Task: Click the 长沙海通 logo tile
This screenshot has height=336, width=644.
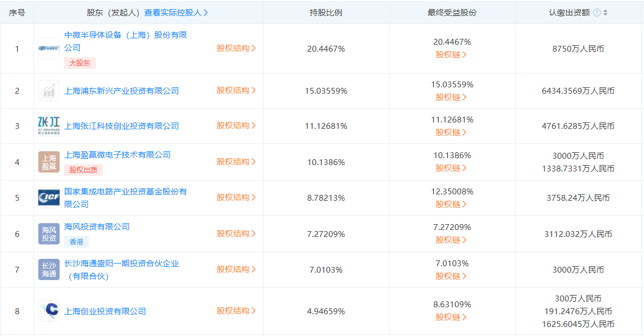Action: (x=49, y=269)
